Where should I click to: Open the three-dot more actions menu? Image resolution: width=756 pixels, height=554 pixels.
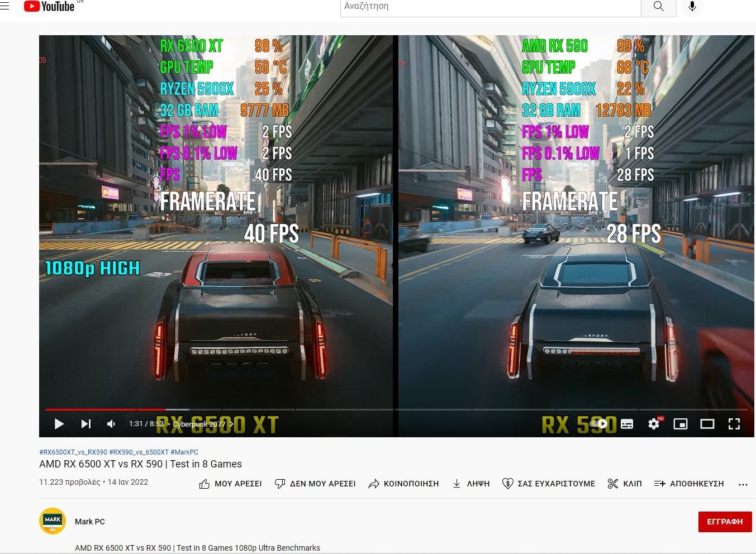(743, 484)
